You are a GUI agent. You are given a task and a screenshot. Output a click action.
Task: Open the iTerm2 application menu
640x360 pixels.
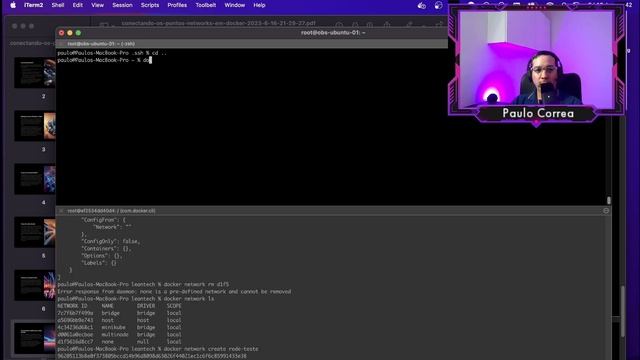tap(33, 5)
